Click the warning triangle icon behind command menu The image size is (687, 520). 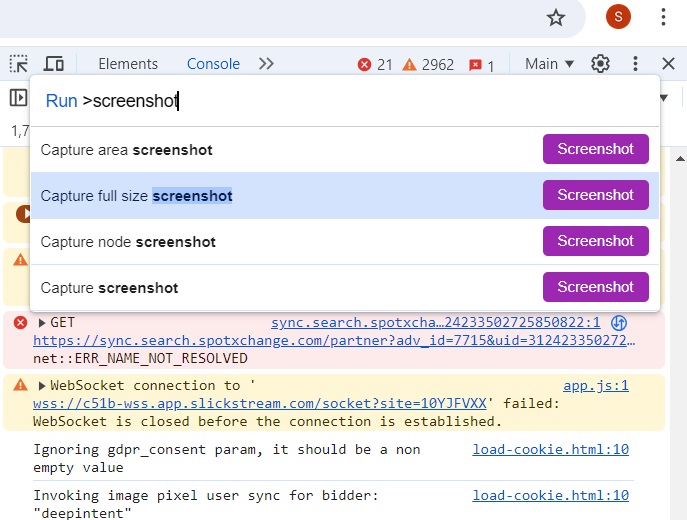pyautogui.click(x=20, y=260)
